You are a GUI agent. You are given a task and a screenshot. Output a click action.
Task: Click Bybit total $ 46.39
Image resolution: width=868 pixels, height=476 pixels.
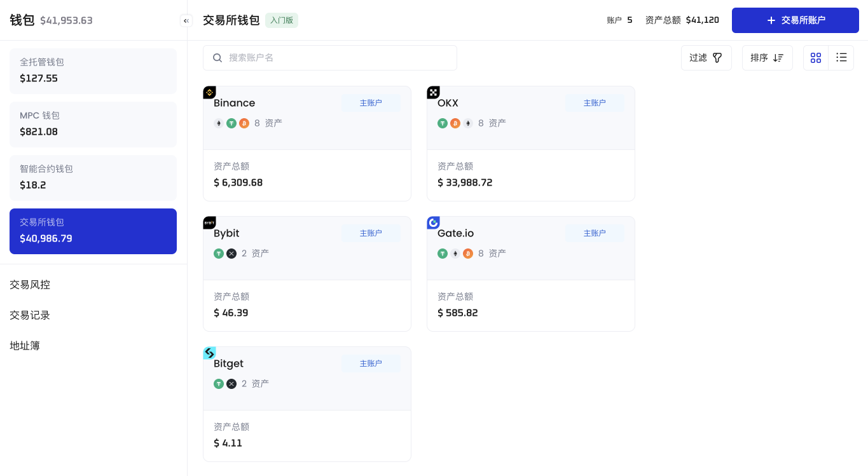(231, 313)
